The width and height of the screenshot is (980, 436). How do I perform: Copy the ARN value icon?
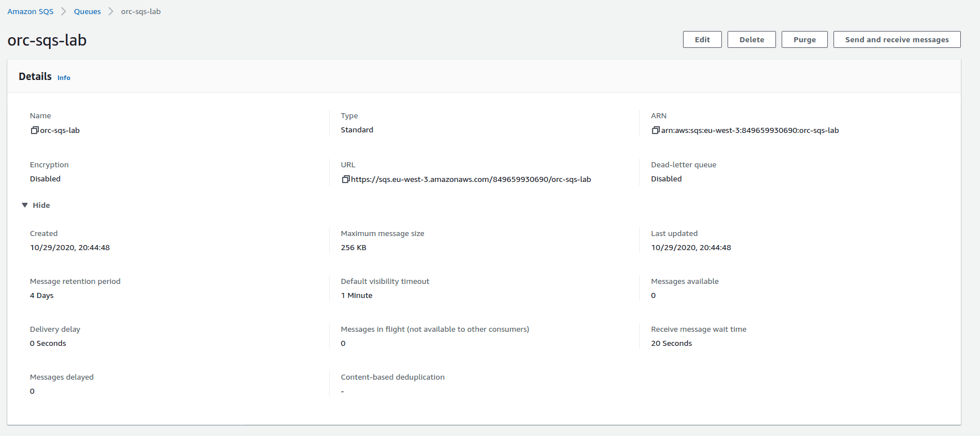[655, 130]
